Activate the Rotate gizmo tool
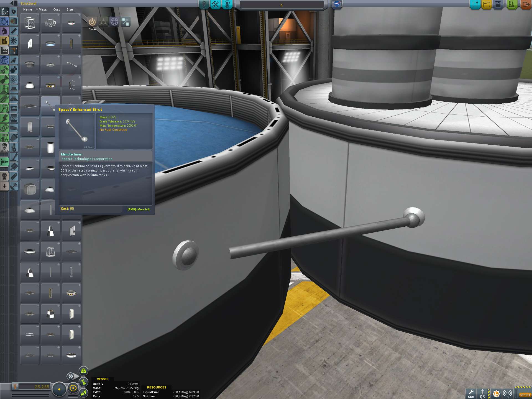 click(114, 22)
